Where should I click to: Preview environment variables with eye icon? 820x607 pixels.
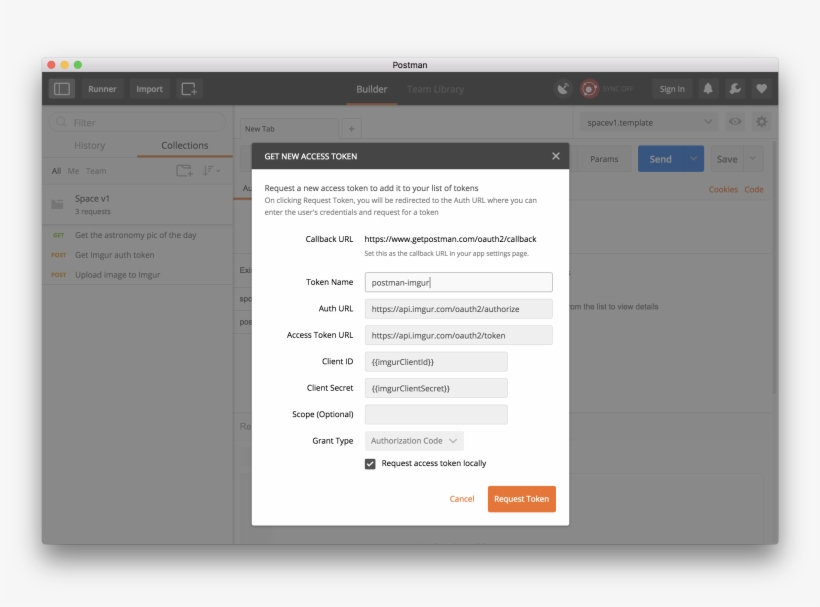737,122
